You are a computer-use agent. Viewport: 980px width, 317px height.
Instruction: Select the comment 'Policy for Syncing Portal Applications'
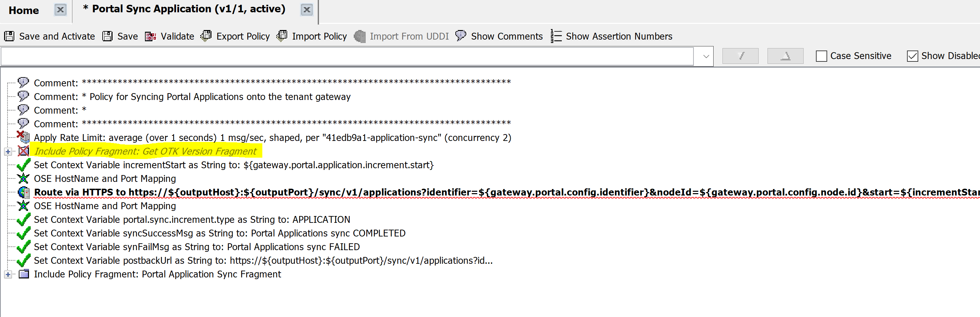click(192, 97)
